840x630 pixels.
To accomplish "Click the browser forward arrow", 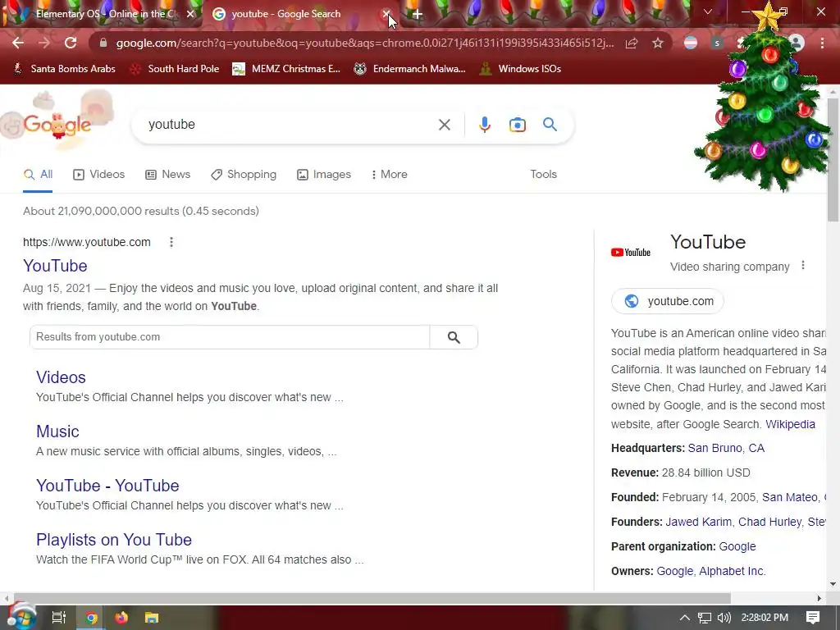I will click(x=44, y=43).
